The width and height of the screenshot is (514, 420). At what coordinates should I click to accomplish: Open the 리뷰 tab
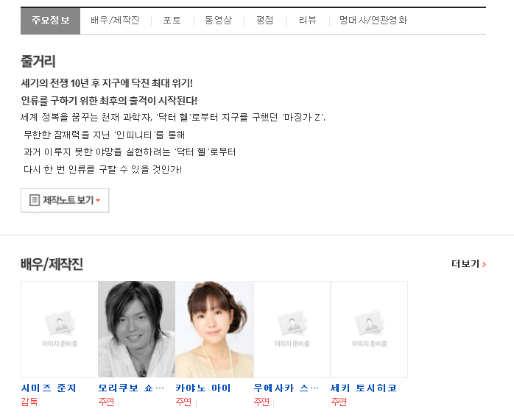pyautogui.click(x=307, y=21)
